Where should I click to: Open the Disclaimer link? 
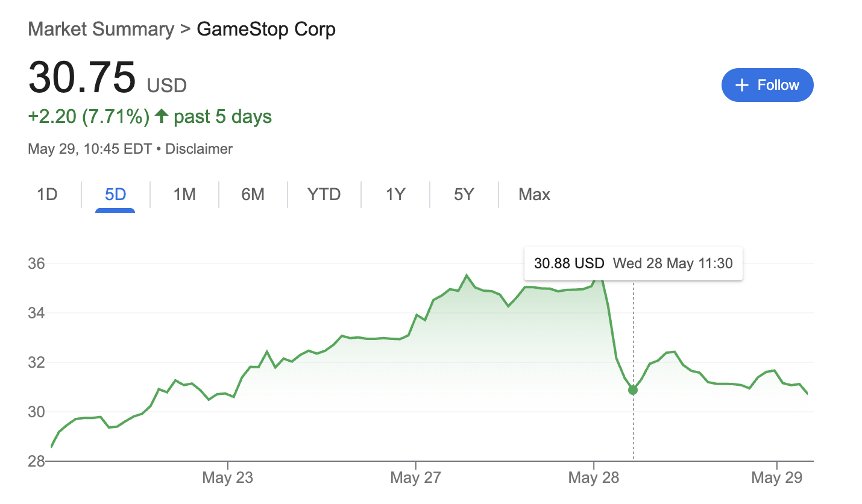[198, 149]
